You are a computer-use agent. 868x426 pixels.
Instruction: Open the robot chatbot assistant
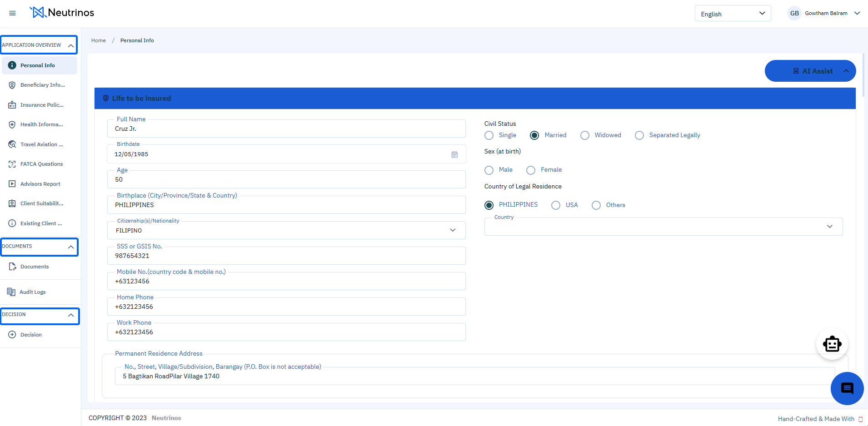point(832,344)
